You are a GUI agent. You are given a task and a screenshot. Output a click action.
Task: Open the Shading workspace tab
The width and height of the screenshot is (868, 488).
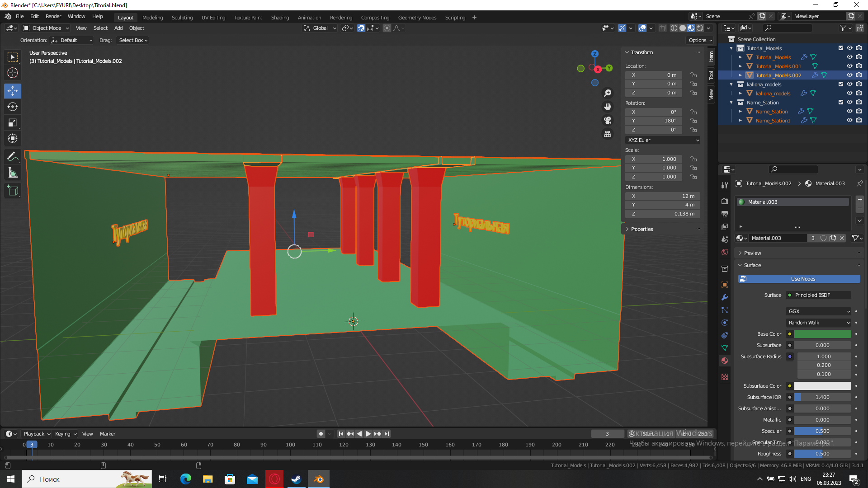[x=280, y=18]
